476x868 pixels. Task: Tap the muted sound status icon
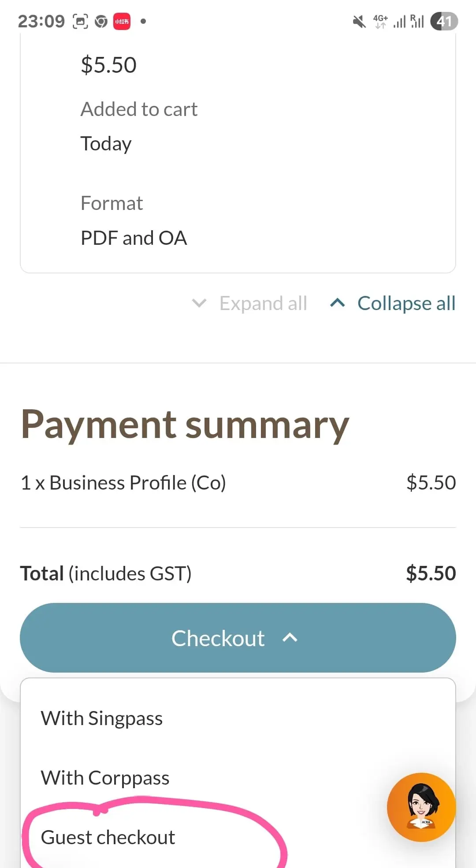point(359,21)
